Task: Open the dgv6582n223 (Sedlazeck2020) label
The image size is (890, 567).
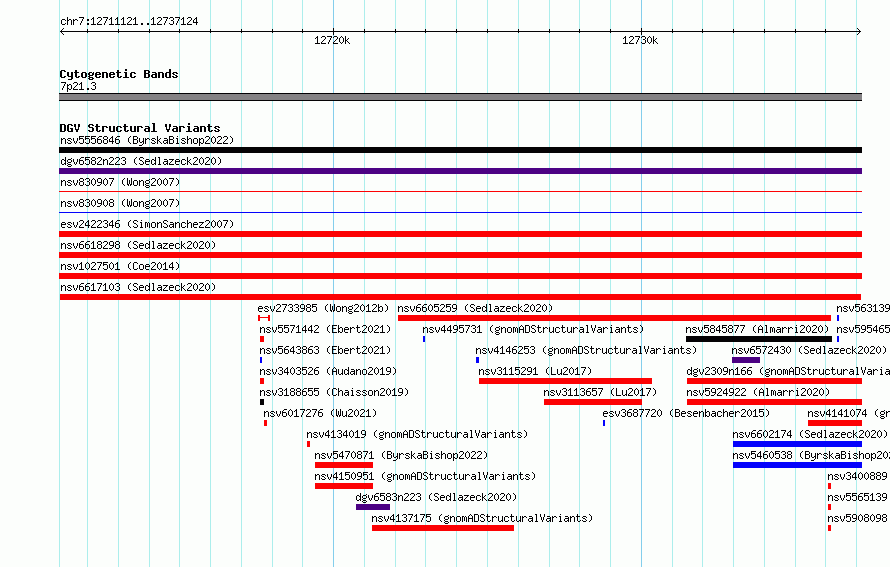Action: tap(141, 161)
